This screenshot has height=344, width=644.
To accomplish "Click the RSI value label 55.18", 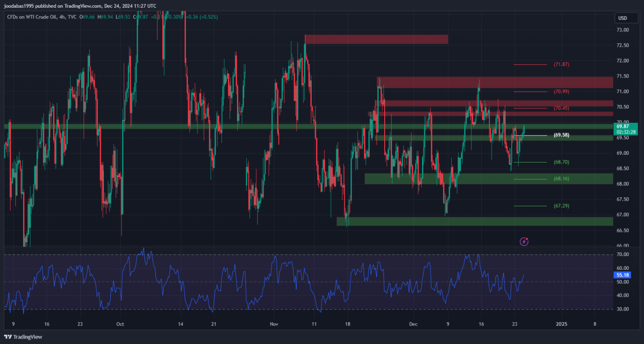I will pyautogui.click(x=623, y=275).
